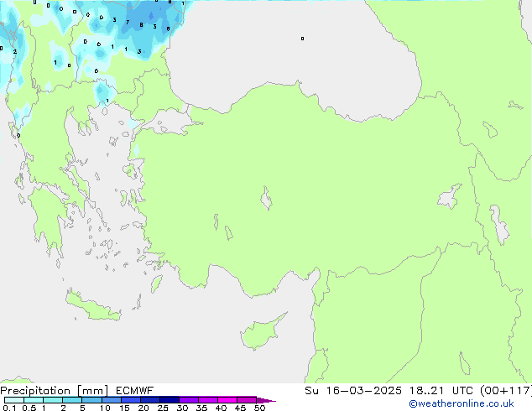Screen dimensions: 532x411
Task: Click the over-50 mm legend arrow tip
Action: click(x=266, y=401)
